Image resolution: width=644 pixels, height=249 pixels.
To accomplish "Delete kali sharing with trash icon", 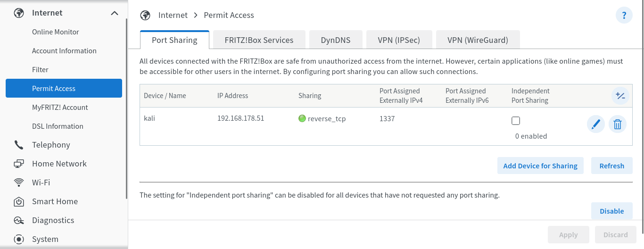I will tap(618, 124).
